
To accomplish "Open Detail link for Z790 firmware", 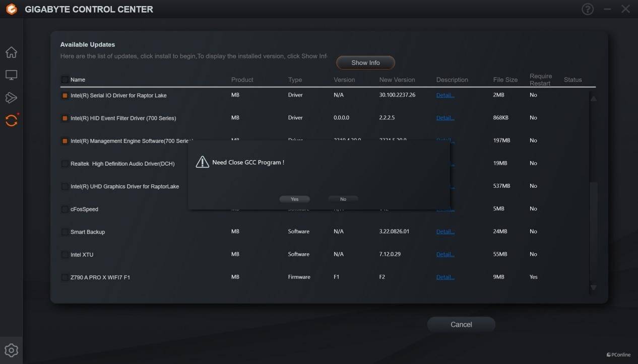I will click(445, 277).
